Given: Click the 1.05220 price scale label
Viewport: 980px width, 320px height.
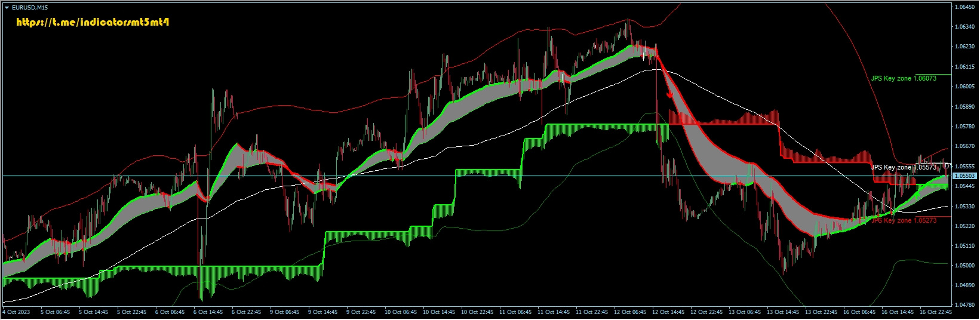Looking at the screenshot, I should (964, 226).
